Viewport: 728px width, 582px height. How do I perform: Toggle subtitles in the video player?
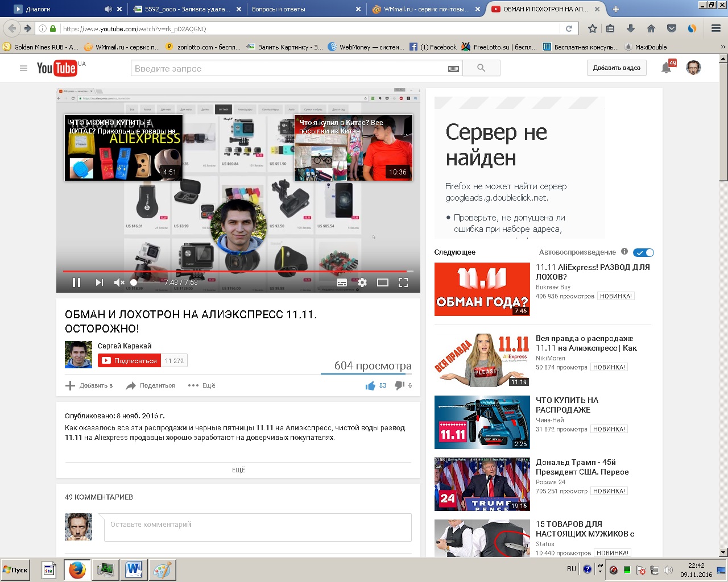coord(342,282)
